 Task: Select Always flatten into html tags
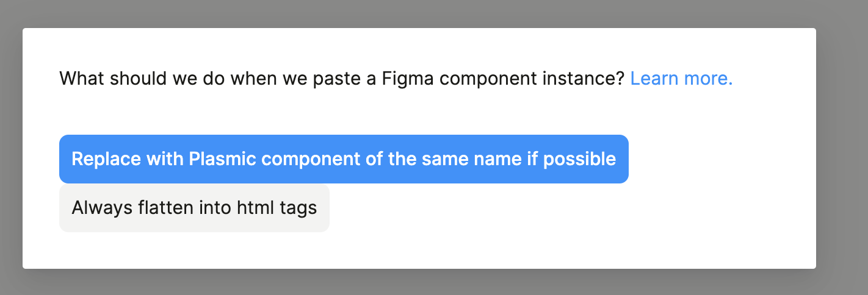coord(194,208)
